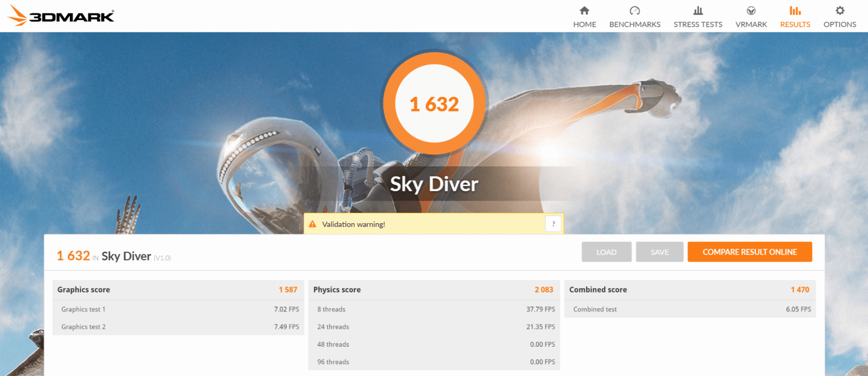
Task: Select the 48 threads row label
Action: pos(333,345)
